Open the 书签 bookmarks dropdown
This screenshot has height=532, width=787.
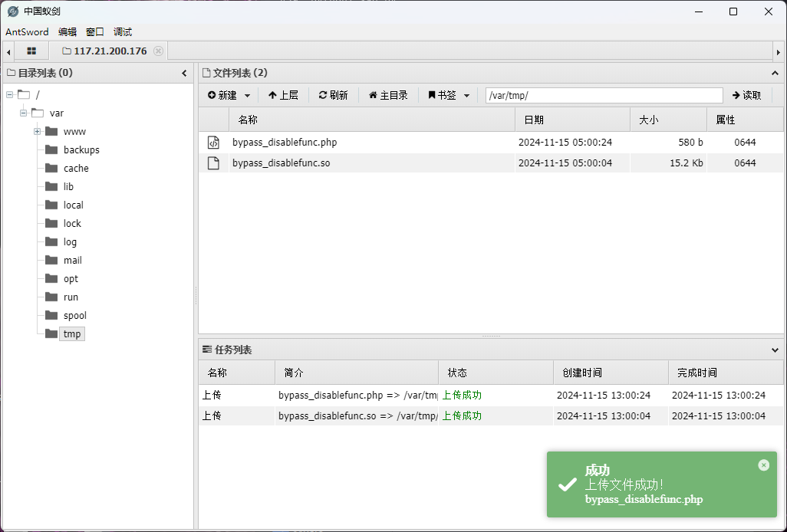point(449,95)
